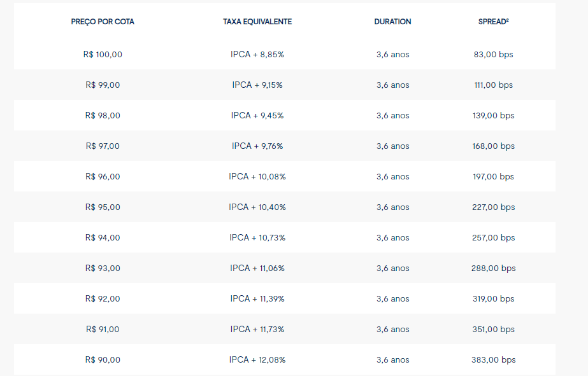Click the IPCA + 8,85% rate

[257, 54]
